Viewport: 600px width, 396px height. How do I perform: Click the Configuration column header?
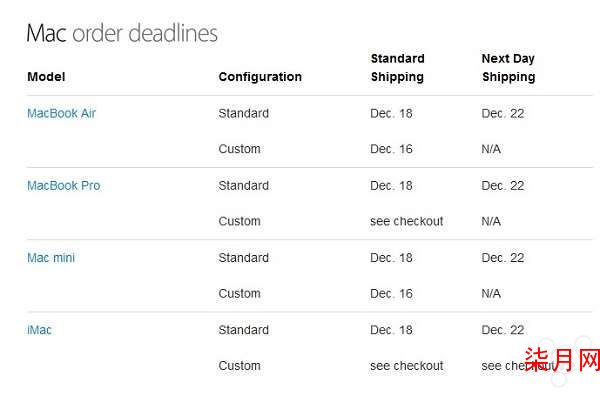click(260, 77)
